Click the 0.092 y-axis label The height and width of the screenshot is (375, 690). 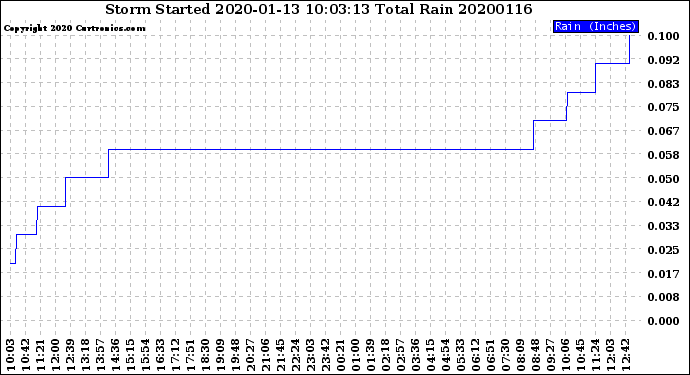click(663, 60)
